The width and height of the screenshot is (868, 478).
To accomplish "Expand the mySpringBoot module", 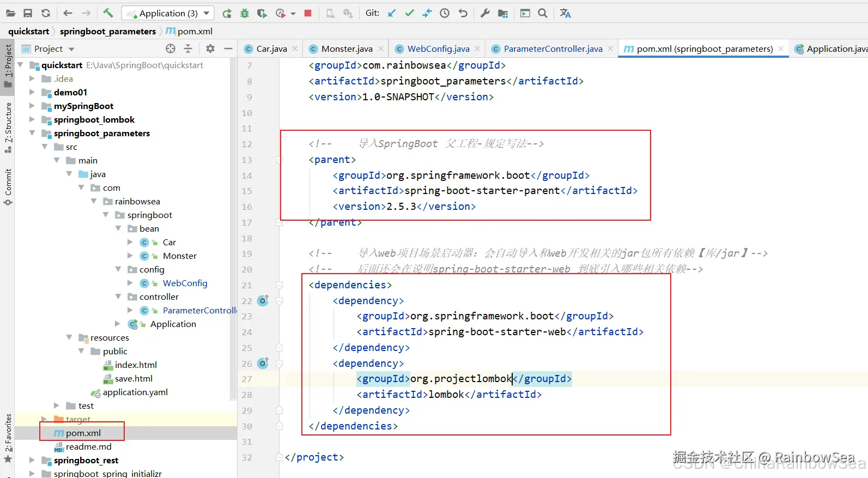I will coord(32,106).
